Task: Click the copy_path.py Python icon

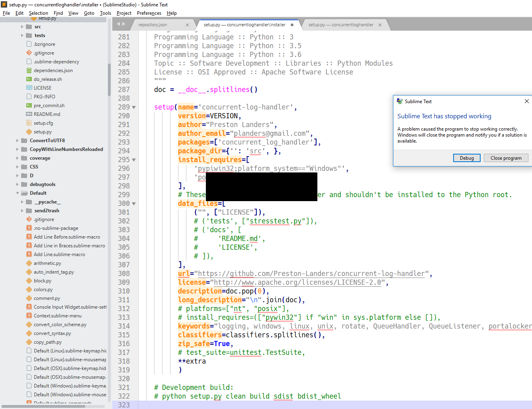Action: coord(29,342)
